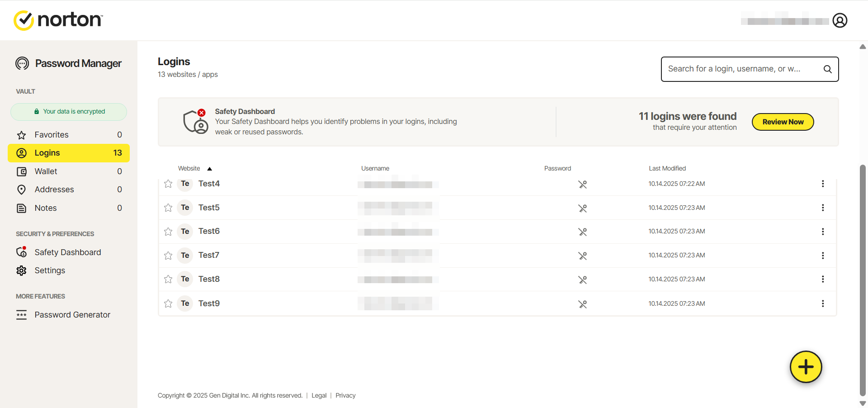The image size is (868, 408).
Task: Click the yellow add login plus button
Action: coord(806,367)
